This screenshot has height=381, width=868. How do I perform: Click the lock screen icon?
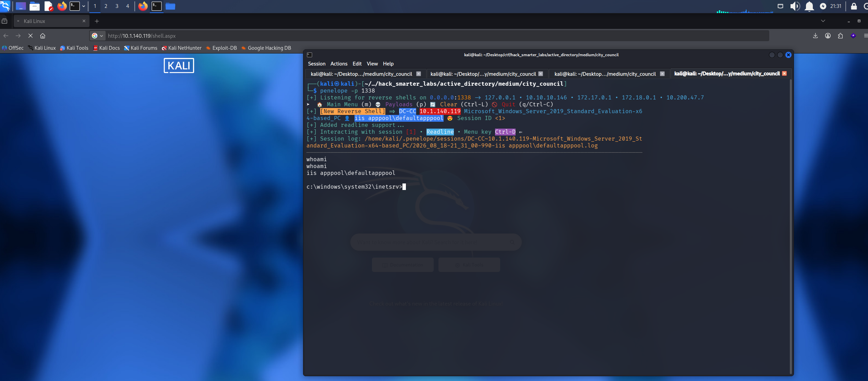pos(854,6)
